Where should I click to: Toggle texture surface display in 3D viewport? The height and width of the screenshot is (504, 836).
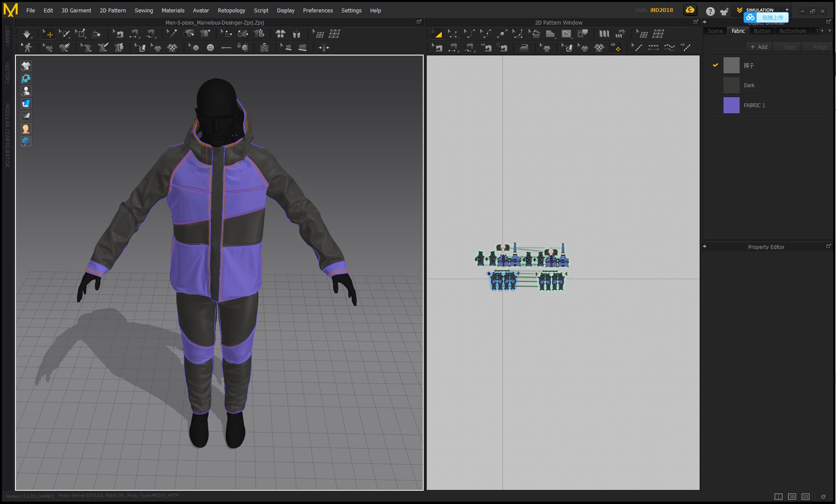pyautogui.click(x=26, y=104)
